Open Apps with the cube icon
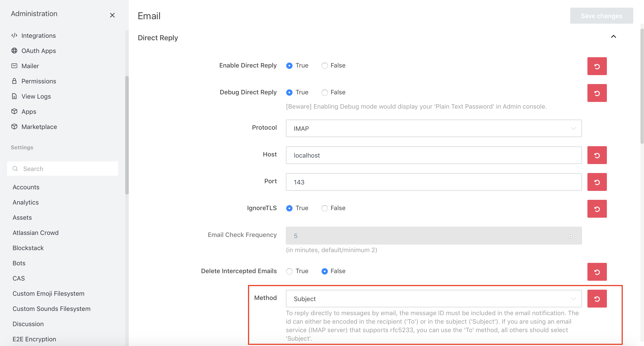 point(15,111)
